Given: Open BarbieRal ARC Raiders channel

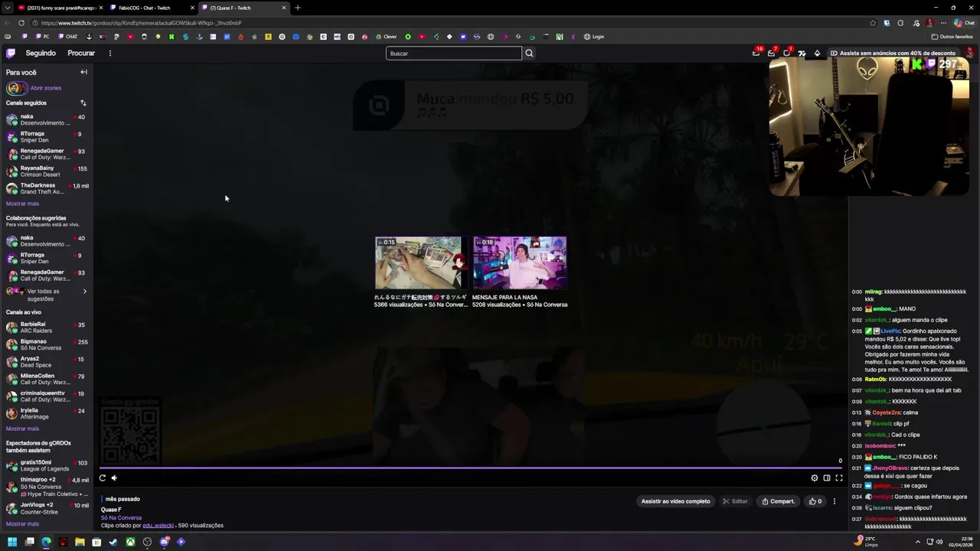Looking at the screenshot, I should (x=47, y=327).
